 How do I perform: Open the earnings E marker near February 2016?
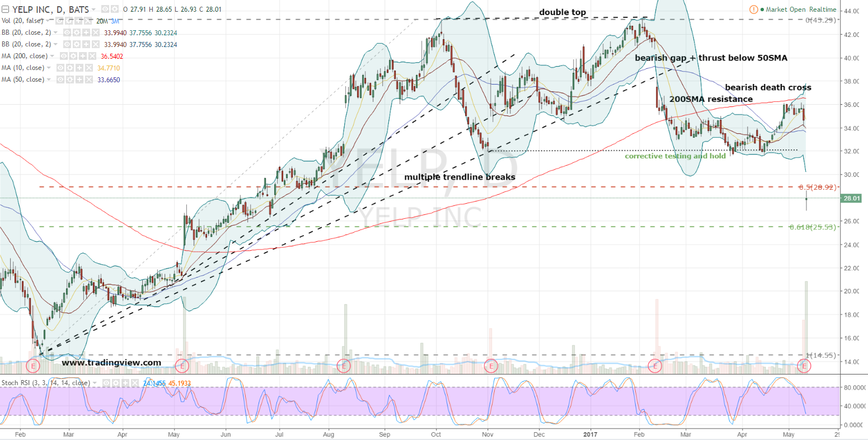click(x=32, y=366)
